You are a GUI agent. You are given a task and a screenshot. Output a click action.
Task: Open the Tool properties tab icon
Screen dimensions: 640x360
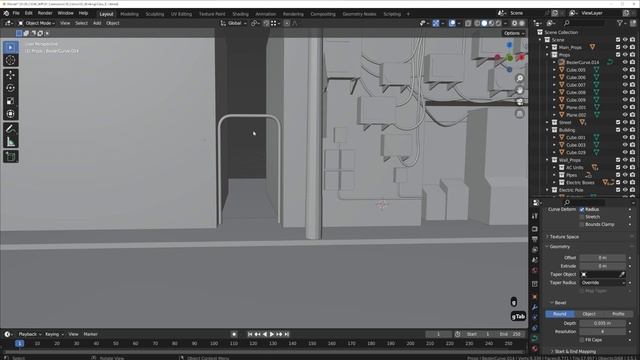(535, 216)
